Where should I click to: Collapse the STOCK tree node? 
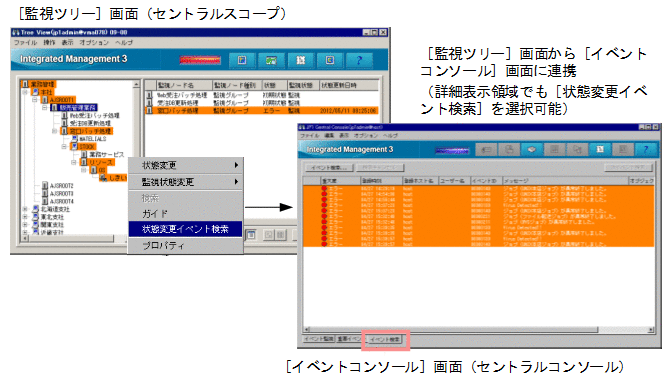tap(64, 147)
